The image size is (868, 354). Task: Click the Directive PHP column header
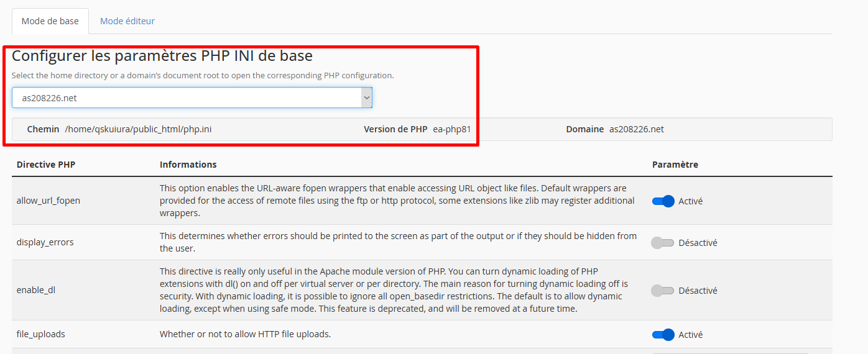(46, 165)
